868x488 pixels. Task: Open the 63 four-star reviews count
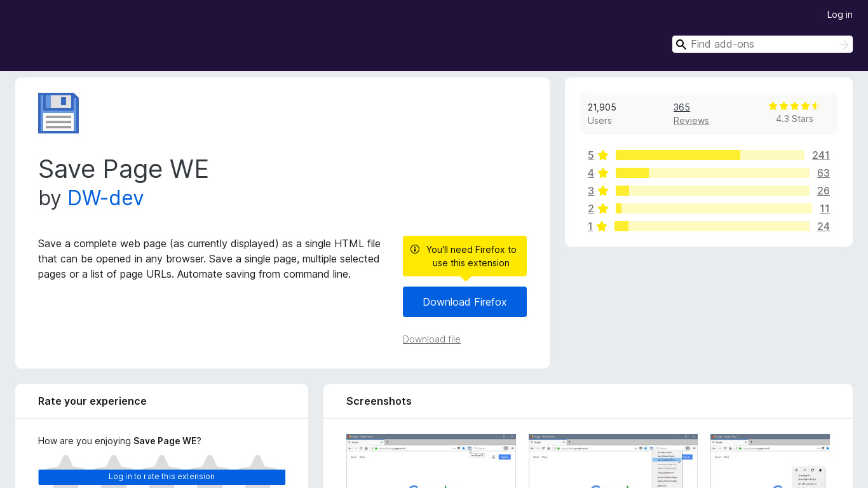click(824, 173)
